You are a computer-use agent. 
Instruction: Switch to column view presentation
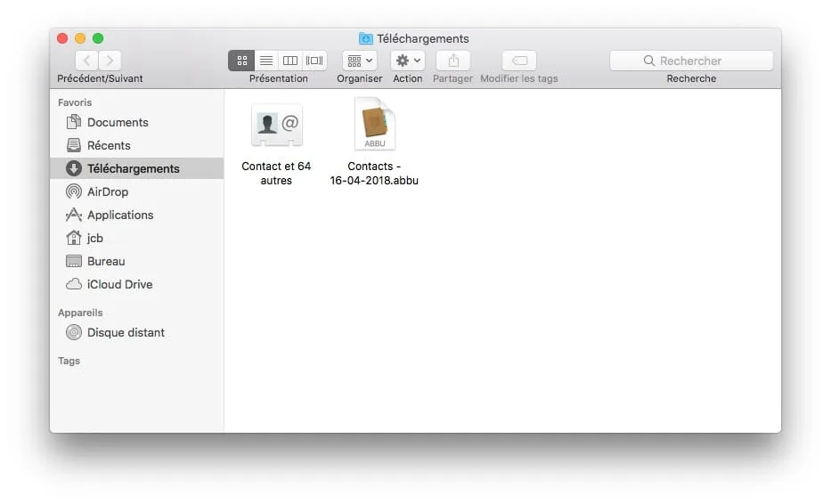pyautogui.click(x=289, y=61)
